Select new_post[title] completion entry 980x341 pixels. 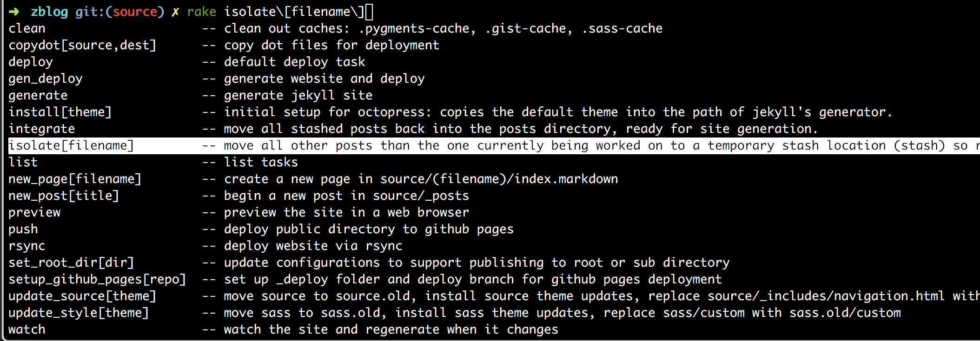click(64, 196)
